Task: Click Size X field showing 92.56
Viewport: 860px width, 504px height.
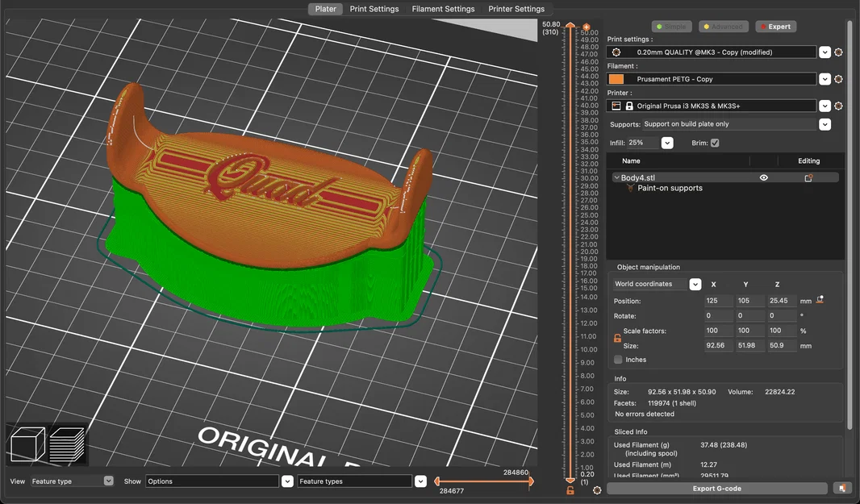Action: tap(719, 345)
